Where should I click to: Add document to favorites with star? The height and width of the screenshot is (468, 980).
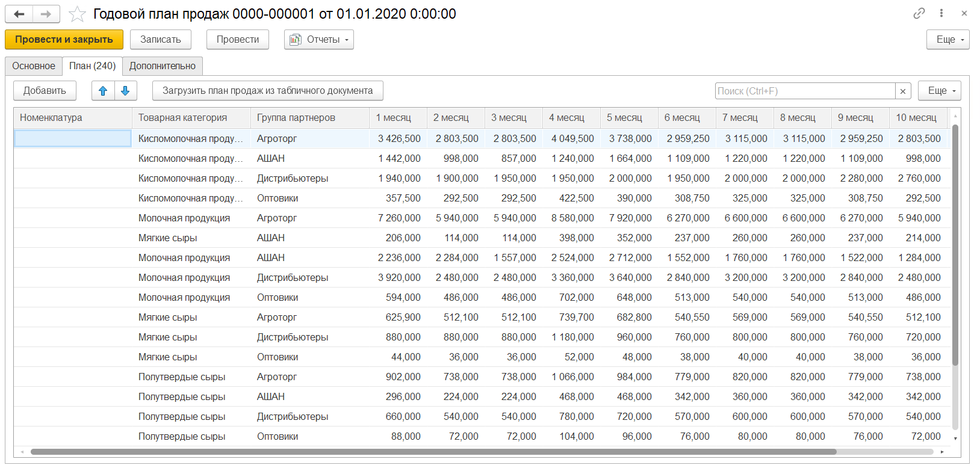pos(77,14)
